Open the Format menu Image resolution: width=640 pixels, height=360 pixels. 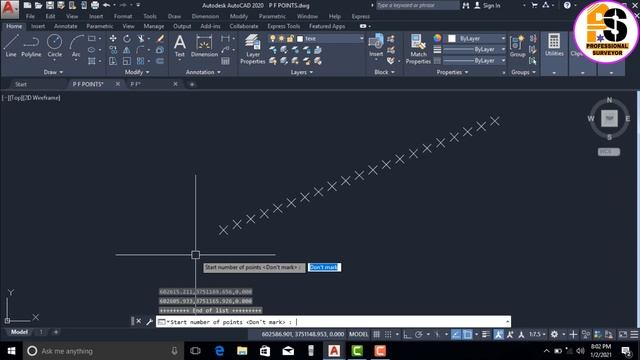123,16
